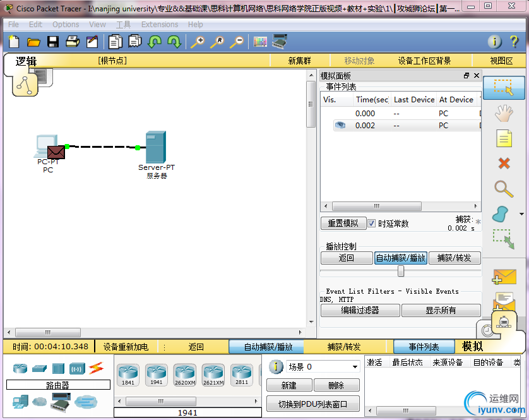Open custom devices dialog icon

[280, 41]
